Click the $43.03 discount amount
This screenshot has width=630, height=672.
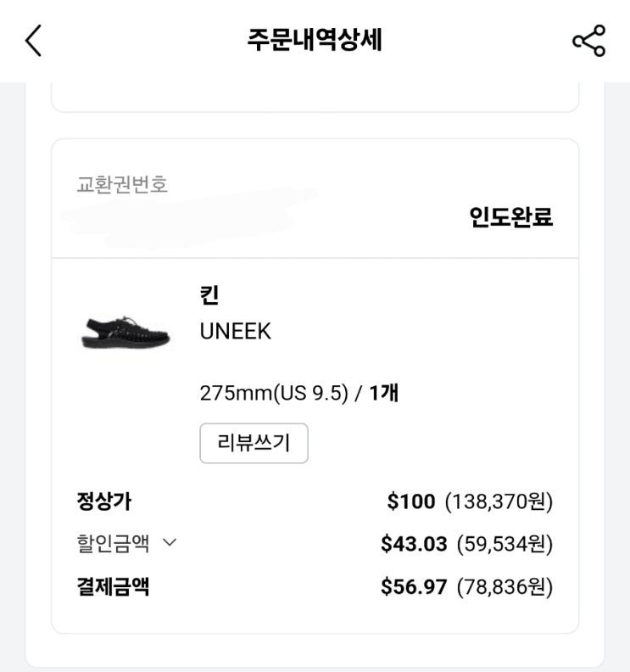(x=414, y=544)
